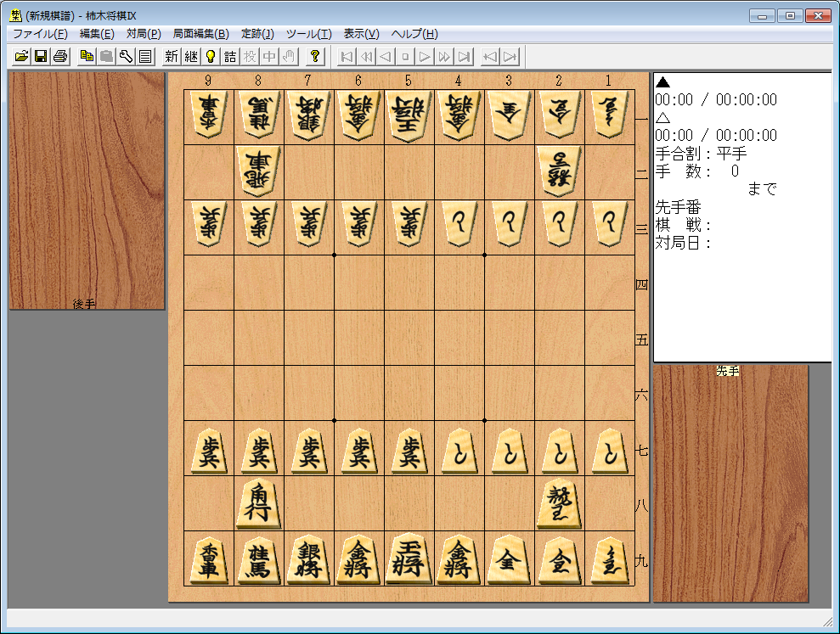Click the hand wait-move icon
The height and width of the screenshot is (634, 840).
[x=289, y=56]
